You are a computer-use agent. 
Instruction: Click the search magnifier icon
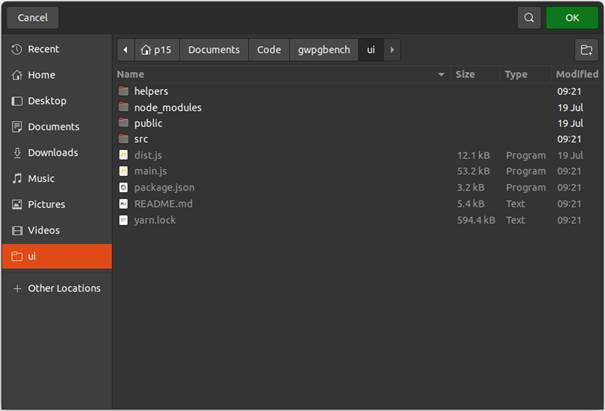529,18
